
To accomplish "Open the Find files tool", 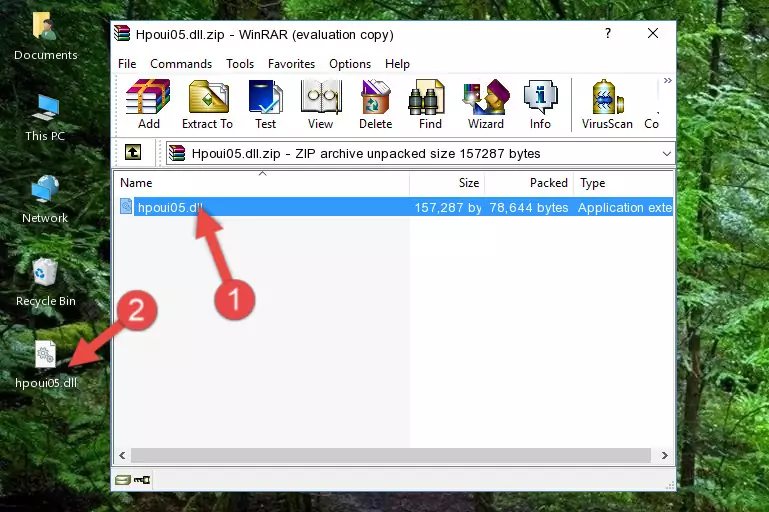I will tap(430, 104).
